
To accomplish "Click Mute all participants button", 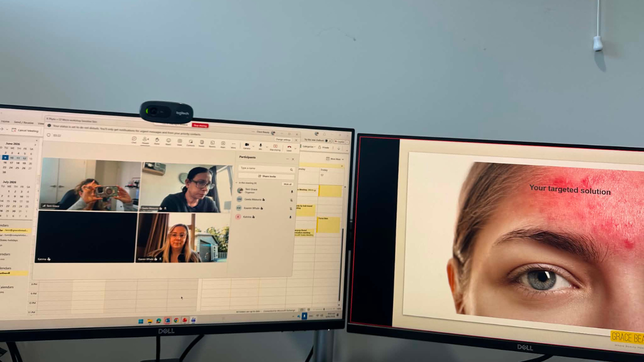I will coord(288,184).
